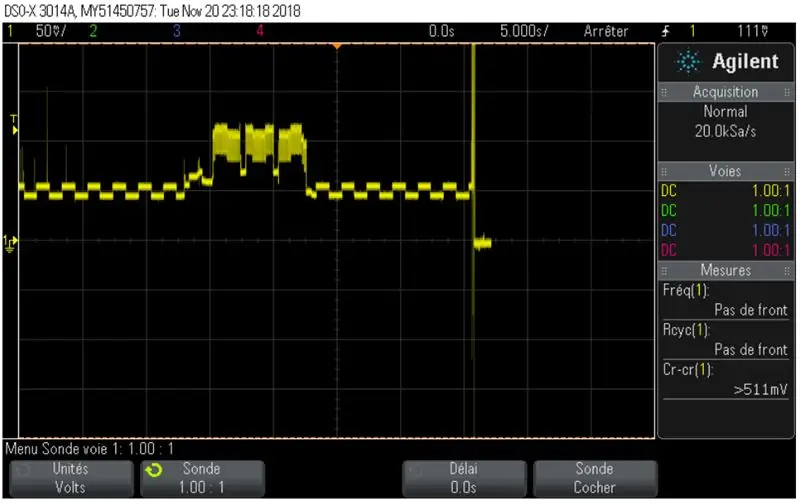The image size is (800, 504).
Task: Click the Agilent logo starburst icon
Action: coord(688,61)
